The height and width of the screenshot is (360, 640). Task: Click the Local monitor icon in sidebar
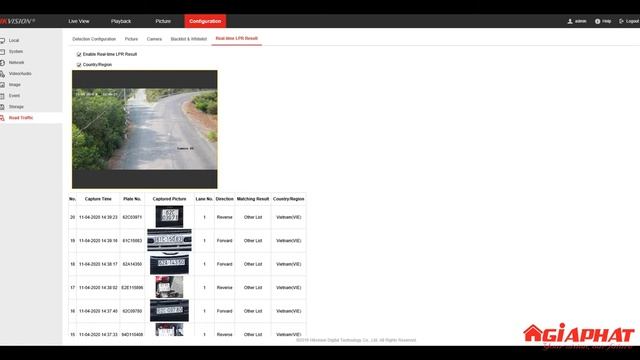pyautogui.click(x=2, y=40)
